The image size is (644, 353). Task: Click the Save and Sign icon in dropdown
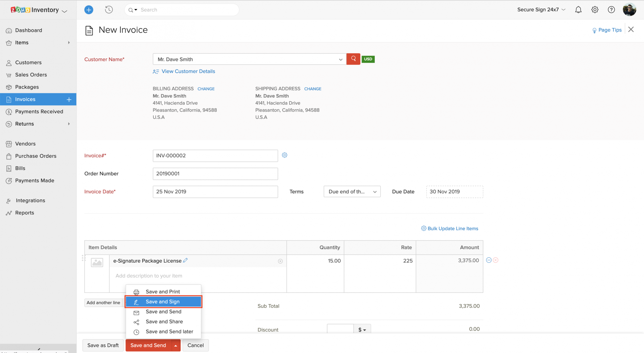click(x=136, y=302)
